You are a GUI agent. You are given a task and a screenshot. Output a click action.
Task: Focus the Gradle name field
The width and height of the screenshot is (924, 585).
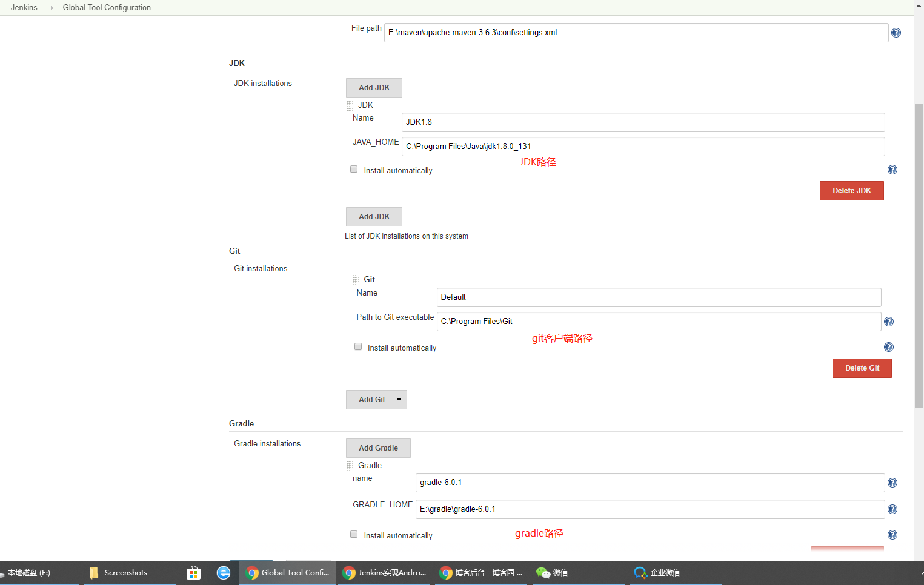point(650,483)
